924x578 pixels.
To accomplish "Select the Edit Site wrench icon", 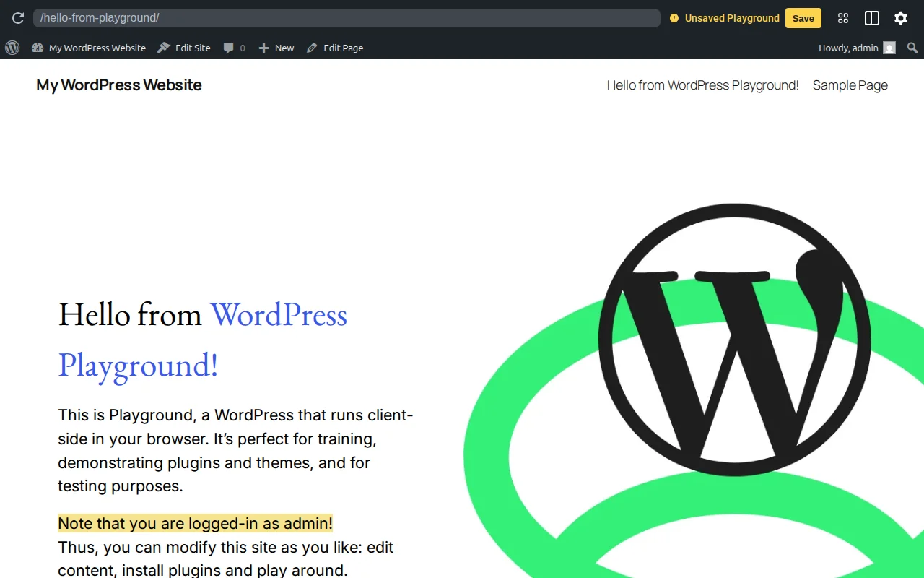I will pos(164,48).
